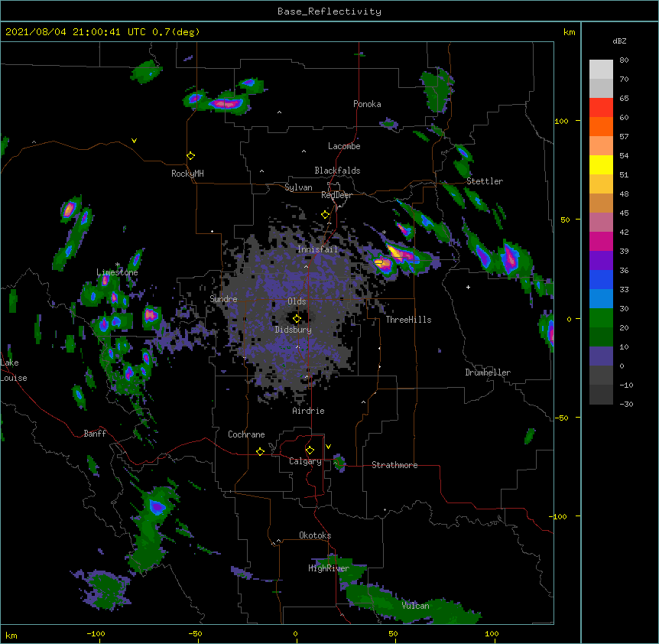Click the magenta storm cell southwest of Ponoka
Viewport: 659px width, 644px height.
click(227, 103)
